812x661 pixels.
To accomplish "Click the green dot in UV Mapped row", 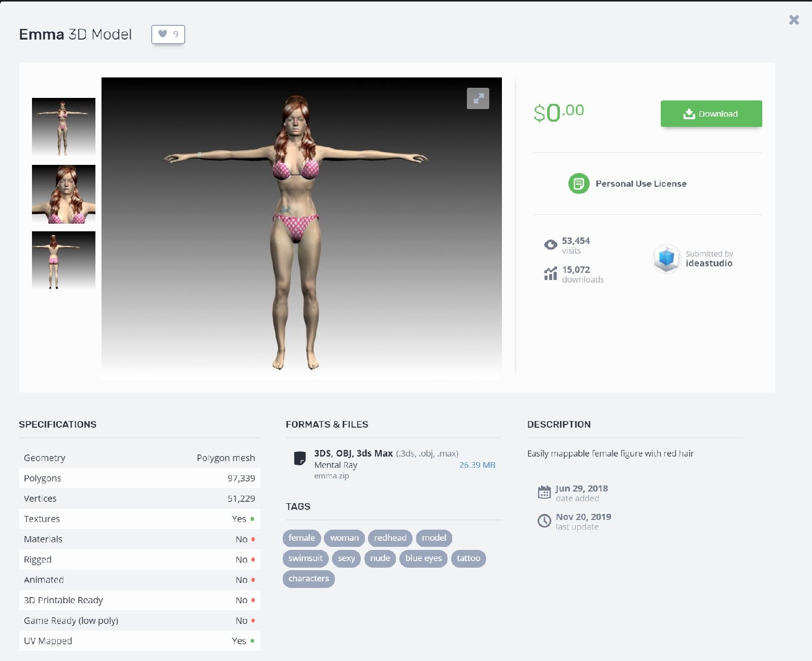I will click(252, 641).
